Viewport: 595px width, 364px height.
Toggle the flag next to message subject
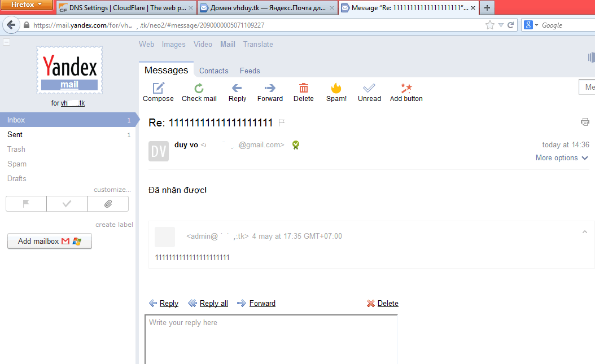(x=282, y=122)
